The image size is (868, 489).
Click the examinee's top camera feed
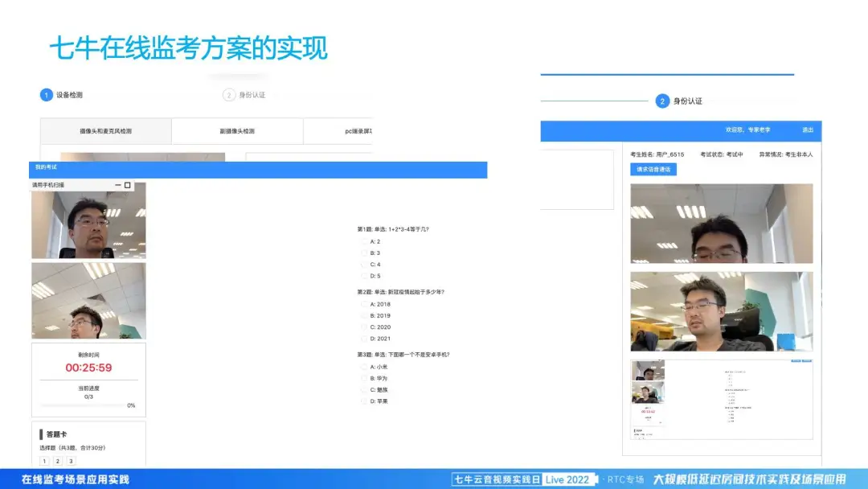(721, 224)
